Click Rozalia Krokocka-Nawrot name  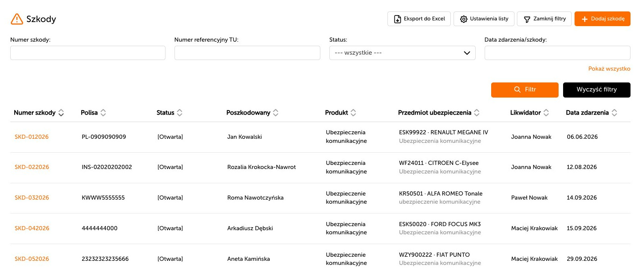262,167
